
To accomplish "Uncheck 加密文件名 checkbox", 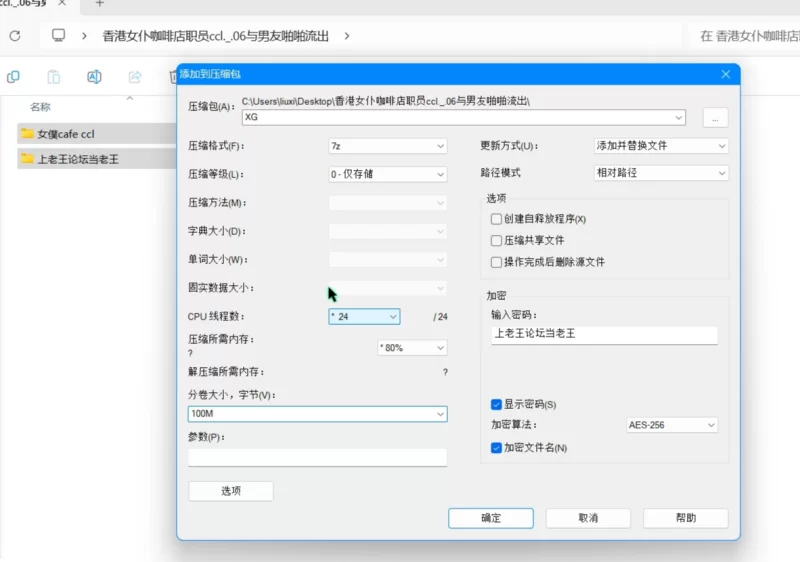I will (x=496, y=448).
